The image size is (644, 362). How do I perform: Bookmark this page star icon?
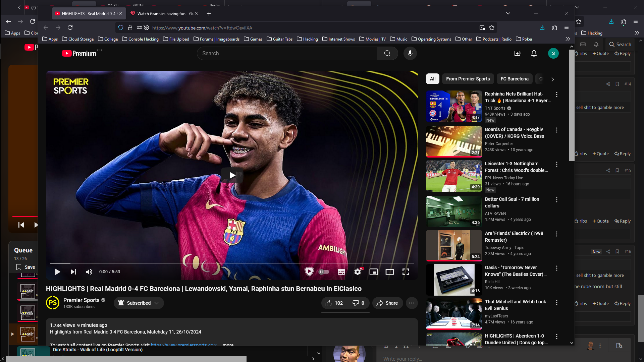pyautogui.click(x=492, y=28)
